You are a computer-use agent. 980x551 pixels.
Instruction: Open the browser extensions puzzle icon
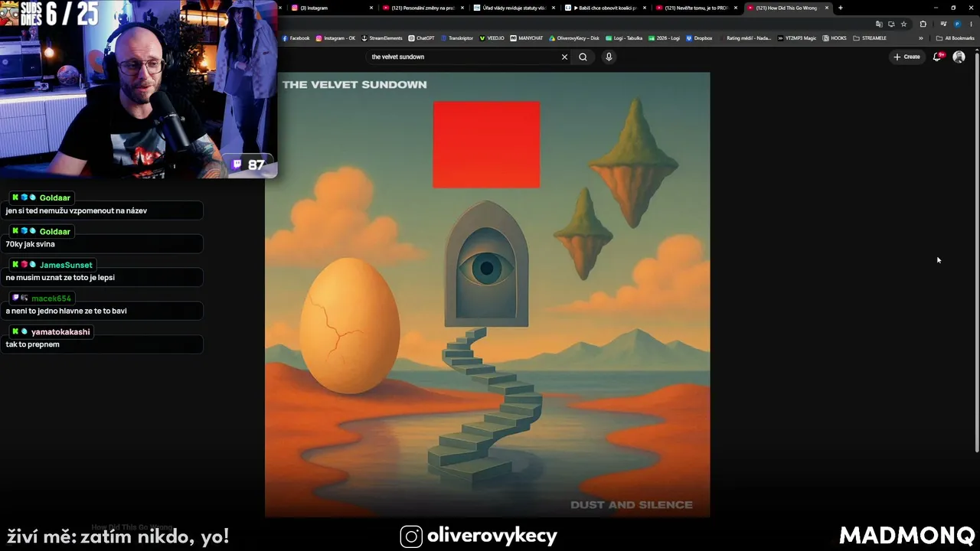[x=923, y=24]
